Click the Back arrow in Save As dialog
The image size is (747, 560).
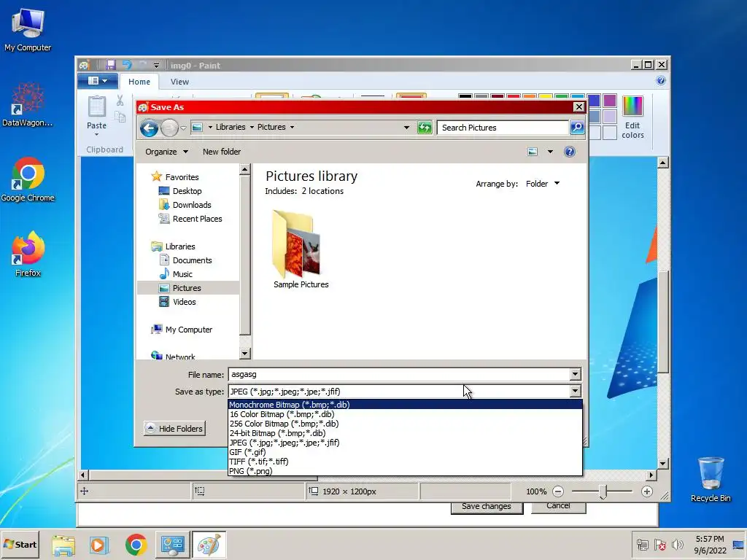point(149,128)
